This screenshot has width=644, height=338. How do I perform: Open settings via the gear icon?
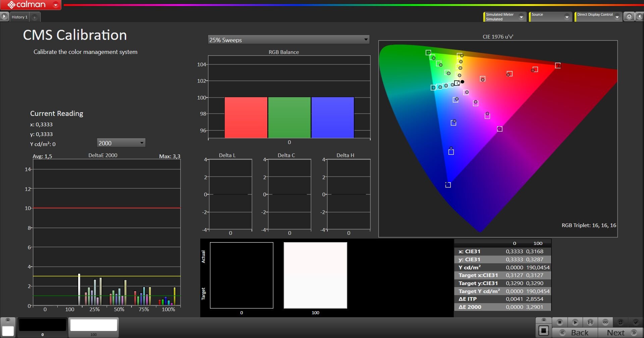(x=629, y=16)
